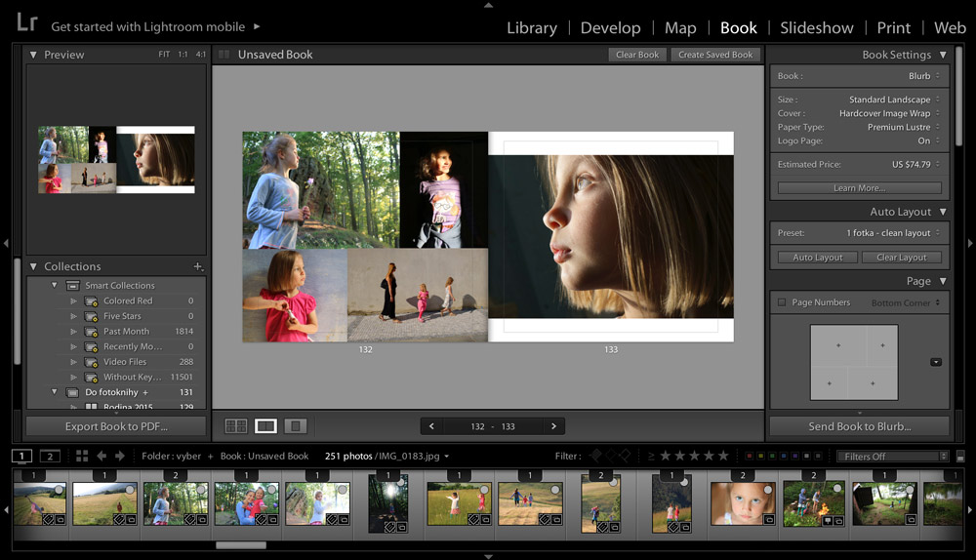
Task: Select the Spread View icon
Action: tap(265, 426)
